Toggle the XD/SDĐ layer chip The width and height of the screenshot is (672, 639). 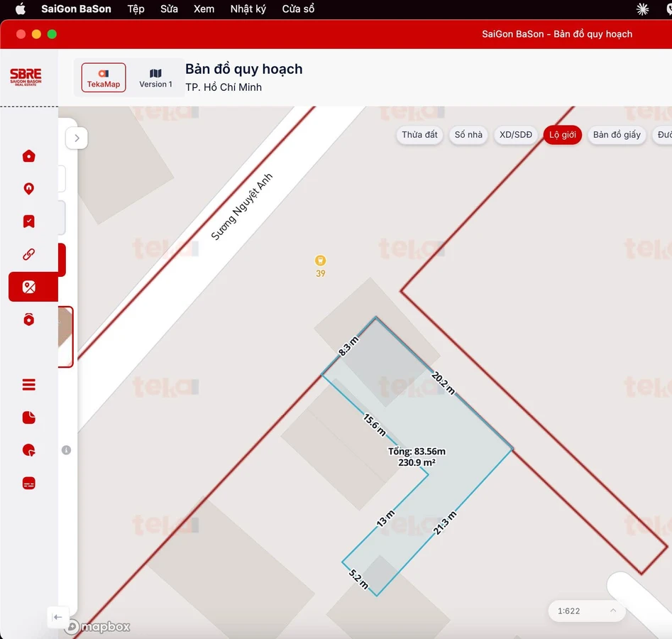coord(516,135)
